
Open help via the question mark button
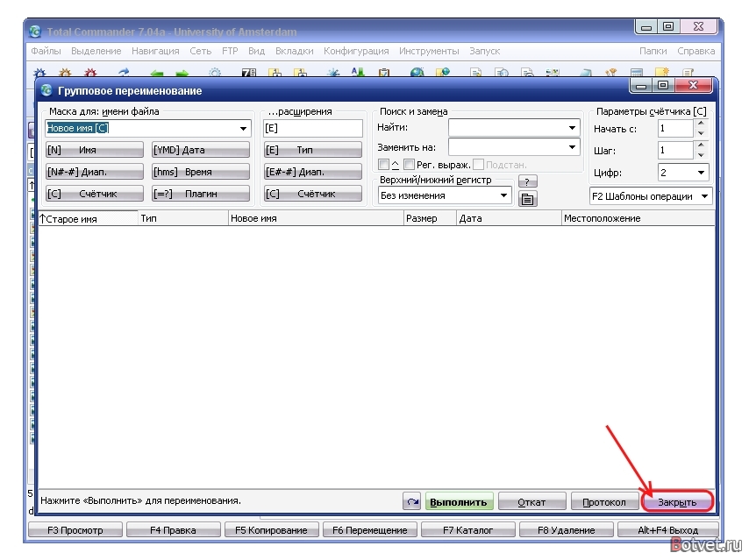pos(527,181)
